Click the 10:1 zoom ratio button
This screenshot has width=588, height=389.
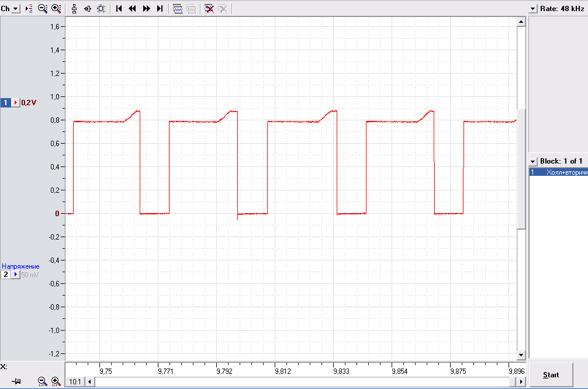coord(75,381)
